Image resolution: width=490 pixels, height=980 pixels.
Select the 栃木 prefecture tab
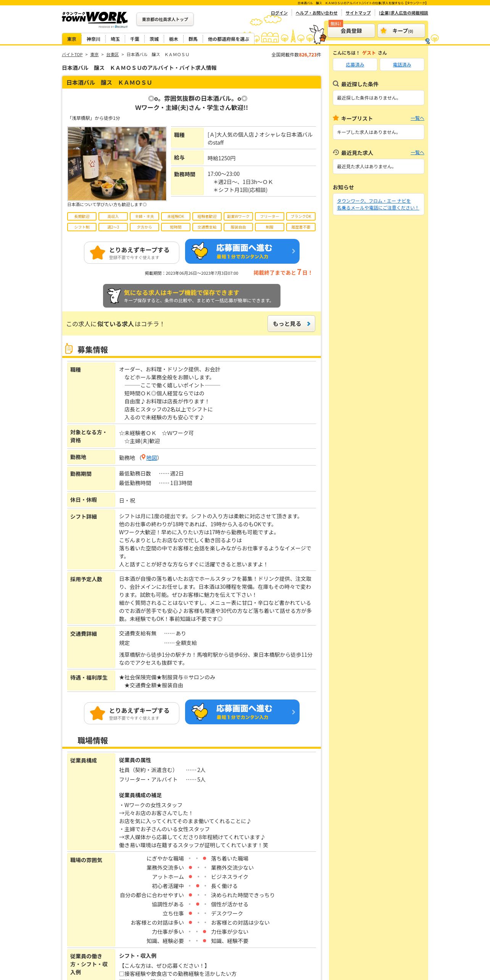pos(173,39)
